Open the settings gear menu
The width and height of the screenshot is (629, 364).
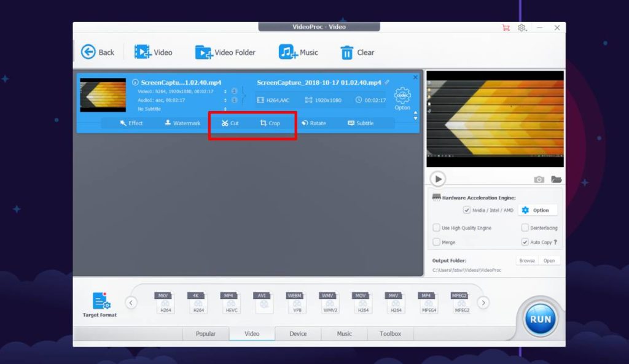click(523, 27)
